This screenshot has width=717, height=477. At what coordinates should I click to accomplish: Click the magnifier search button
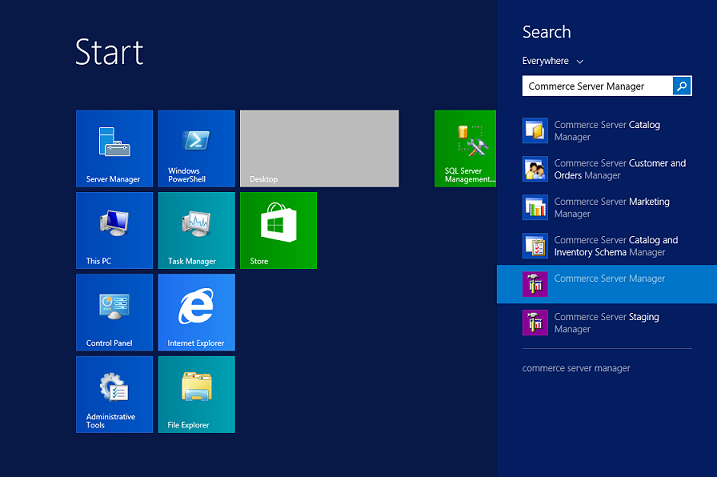click(682, 86)
